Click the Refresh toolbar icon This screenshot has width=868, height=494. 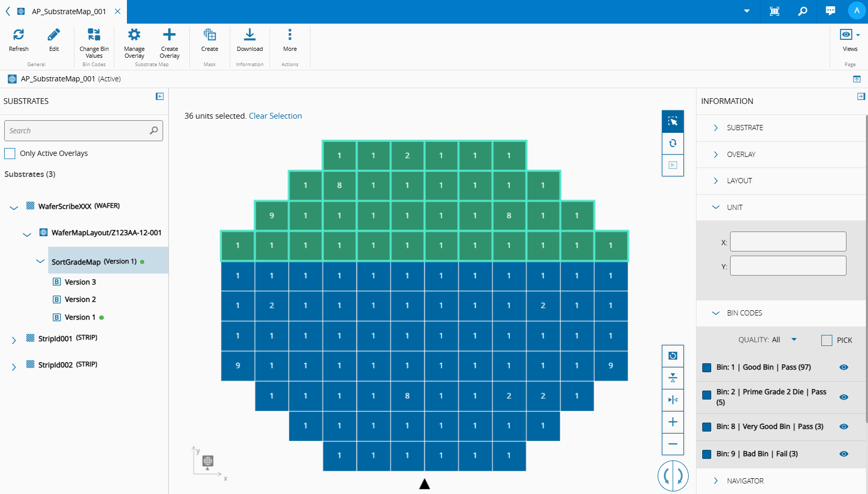click(x=18, y=35)
